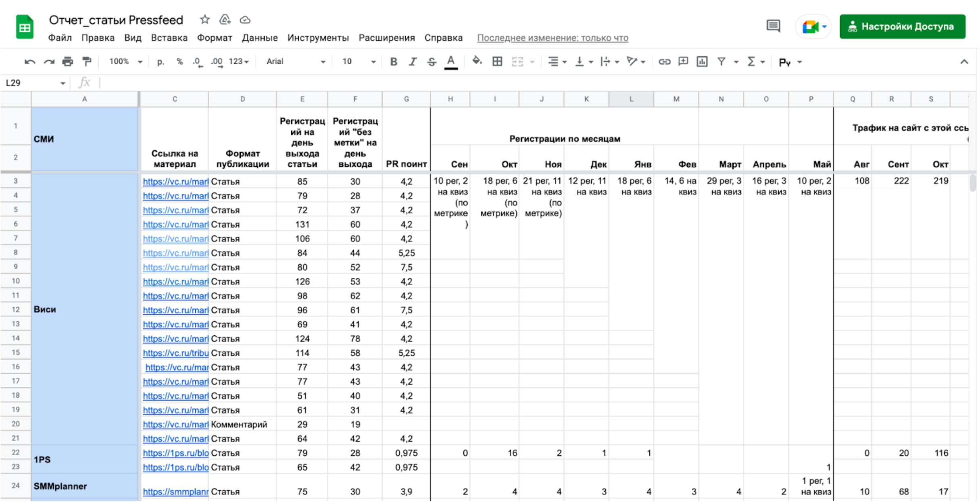Open the Файл menu

pos(60,38)
